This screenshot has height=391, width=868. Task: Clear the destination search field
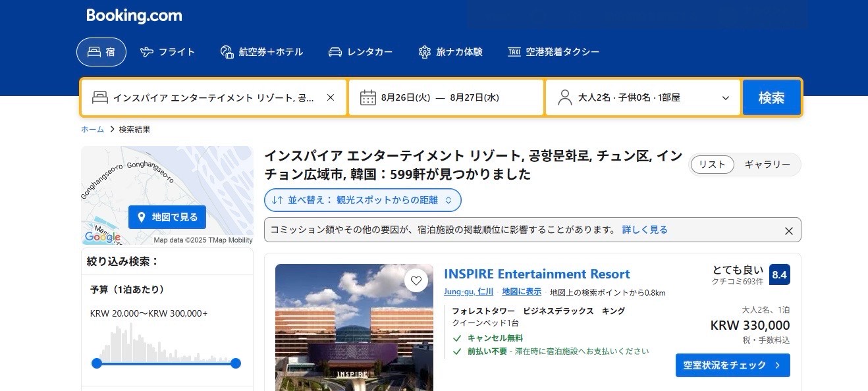(x=331, y=97)
